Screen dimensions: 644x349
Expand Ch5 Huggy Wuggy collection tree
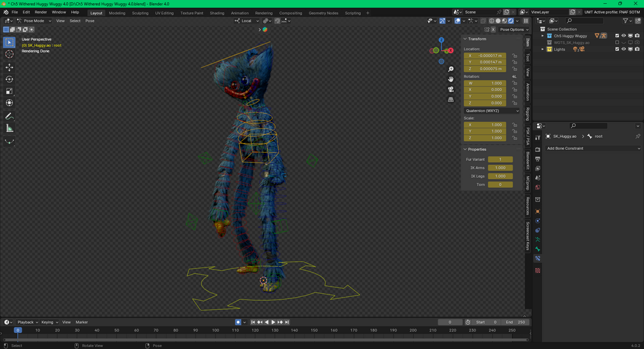click(x=543, y=36)
